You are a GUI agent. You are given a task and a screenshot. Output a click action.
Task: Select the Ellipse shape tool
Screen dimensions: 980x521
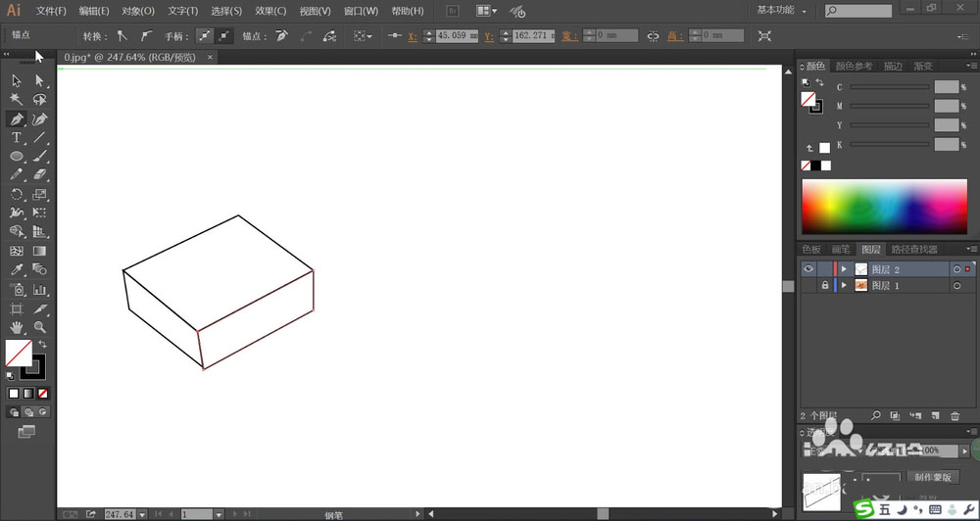click(17, 156)
